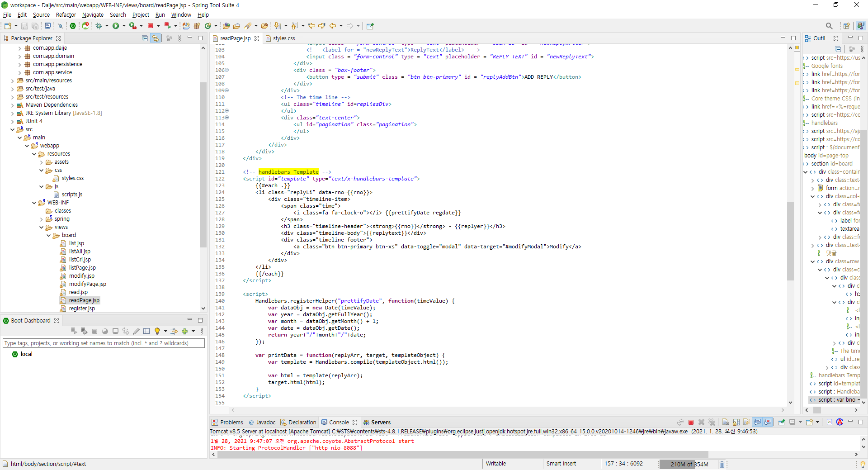Click the status bar lightbulb tip icon
Screen dimensions: 868x470
click(x=863, y=464)
